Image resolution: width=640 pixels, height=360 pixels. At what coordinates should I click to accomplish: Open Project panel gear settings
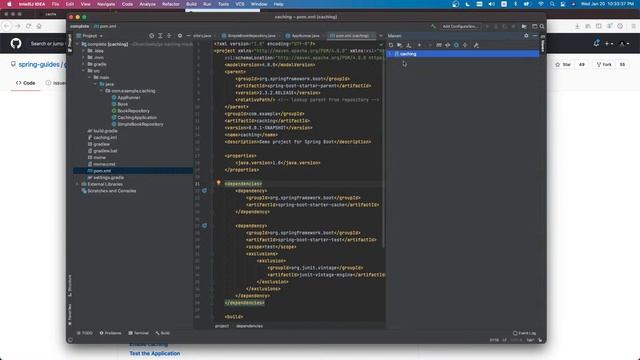pyautogui.click(x=180, y=36)
